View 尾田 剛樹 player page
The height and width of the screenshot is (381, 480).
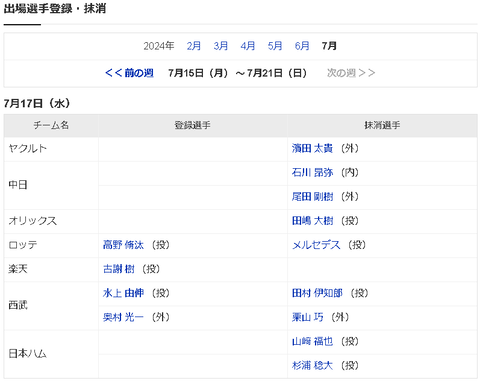(x=312, y=197)
